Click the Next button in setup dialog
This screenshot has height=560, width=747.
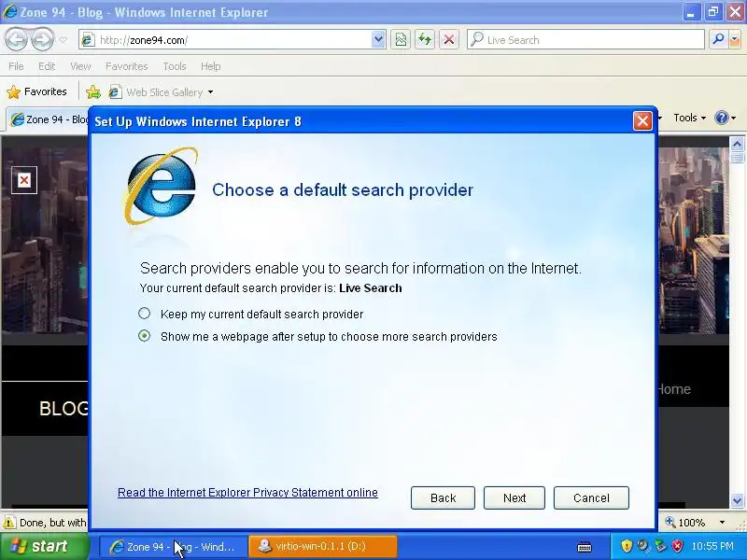pyautogui.click(x=514, y=497)
